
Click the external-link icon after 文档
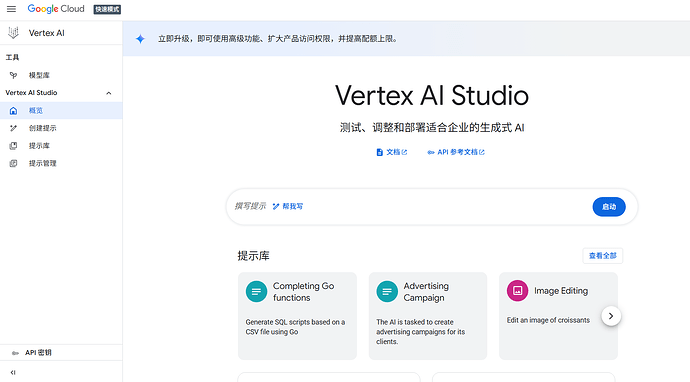404,152
